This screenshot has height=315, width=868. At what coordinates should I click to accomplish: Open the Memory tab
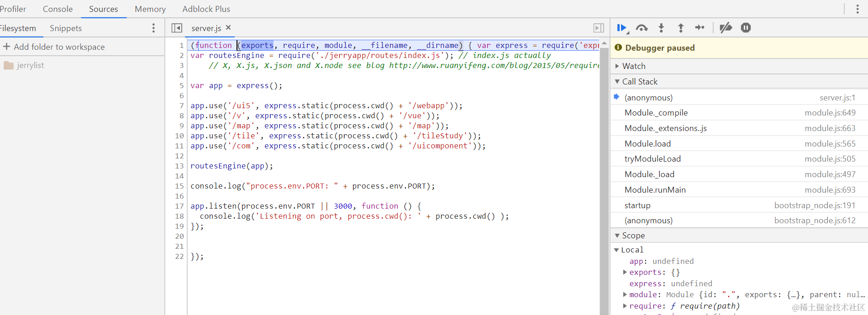pyautogui.click(x=150, y=9)
